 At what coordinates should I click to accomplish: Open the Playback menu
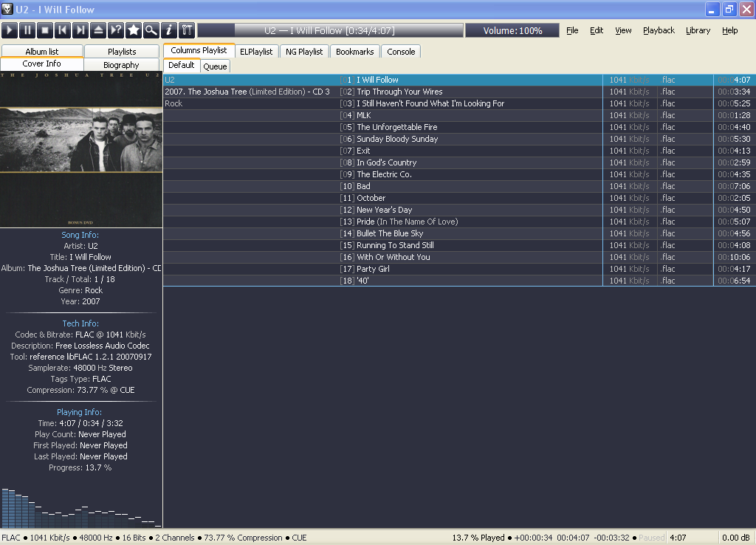click(659, 30)
